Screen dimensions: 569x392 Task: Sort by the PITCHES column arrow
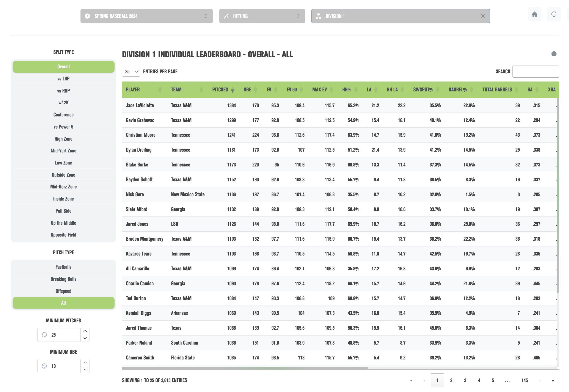(233, 90)
